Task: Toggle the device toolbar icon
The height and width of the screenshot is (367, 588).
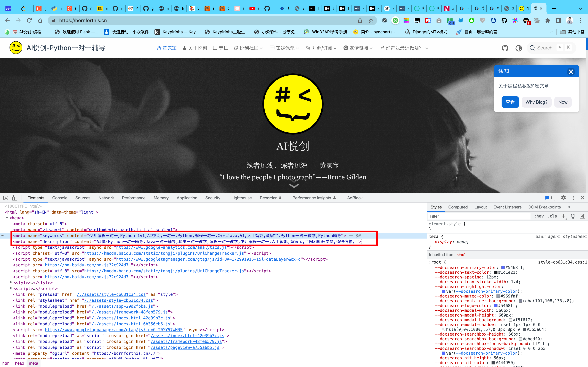Action: click(x=15, y=198)
